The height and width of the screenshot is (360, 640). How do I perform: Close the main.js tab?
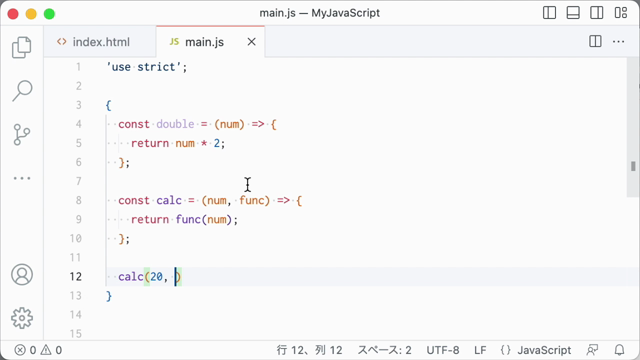[x=251, y=42]
